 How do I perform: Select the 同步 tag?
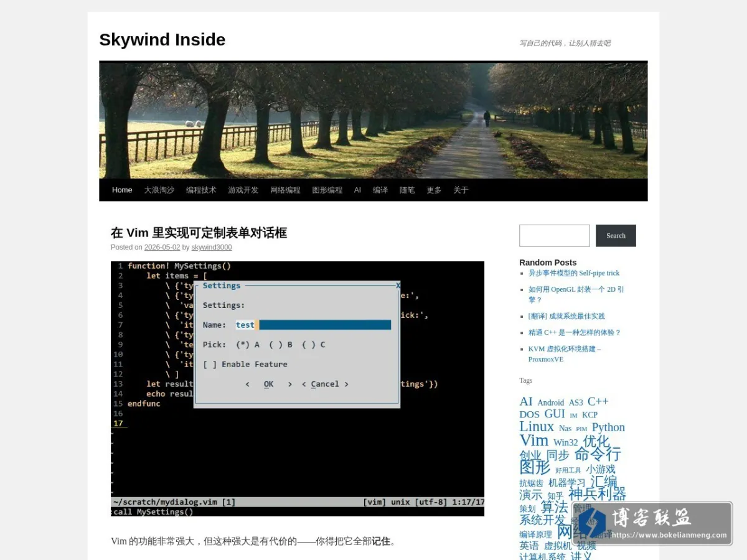click(558, 455)
